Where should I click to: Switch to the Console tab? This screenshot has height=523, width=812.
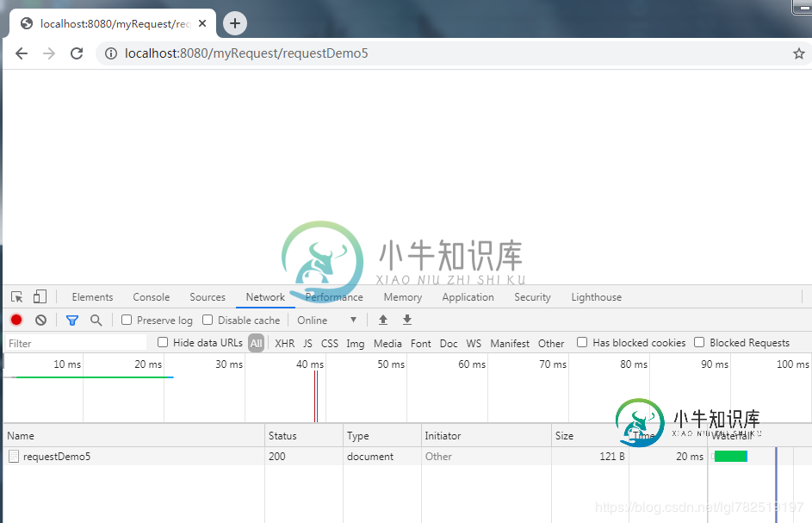pos(152,297)
